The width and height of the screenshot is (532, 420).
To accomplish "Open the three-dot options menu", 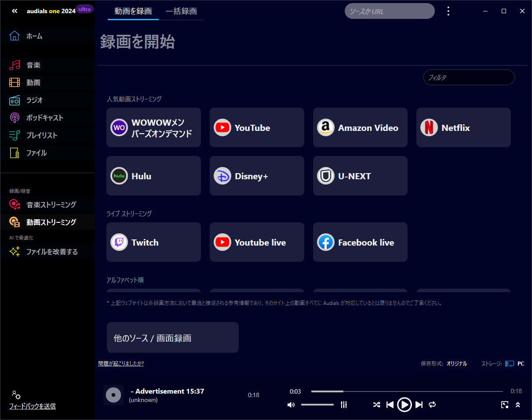I will click(448, 11).
